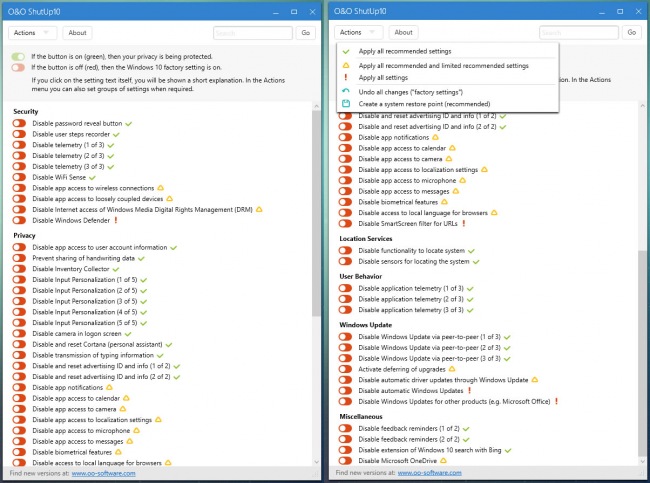Click green checkmark next to Windows 10 search with Bing
The width and height of the screenshot is (650, 483).
pos(508,450)
